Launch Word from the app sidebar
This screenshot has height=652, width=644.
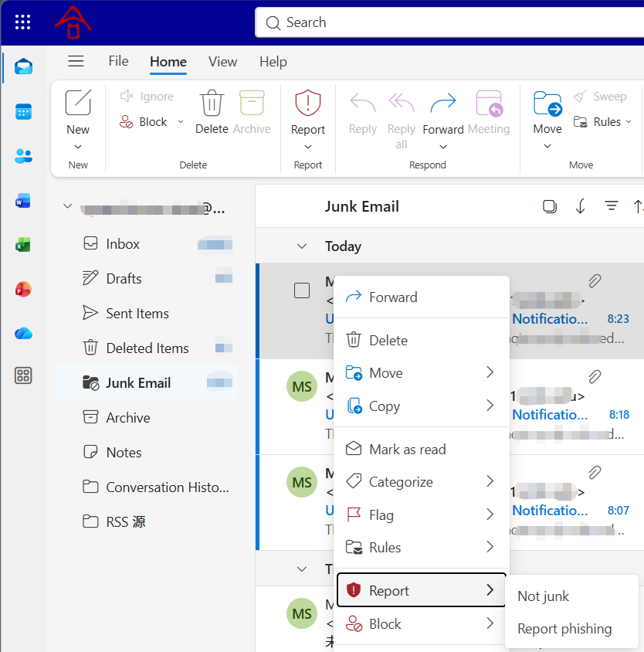[x=23, y=201]
